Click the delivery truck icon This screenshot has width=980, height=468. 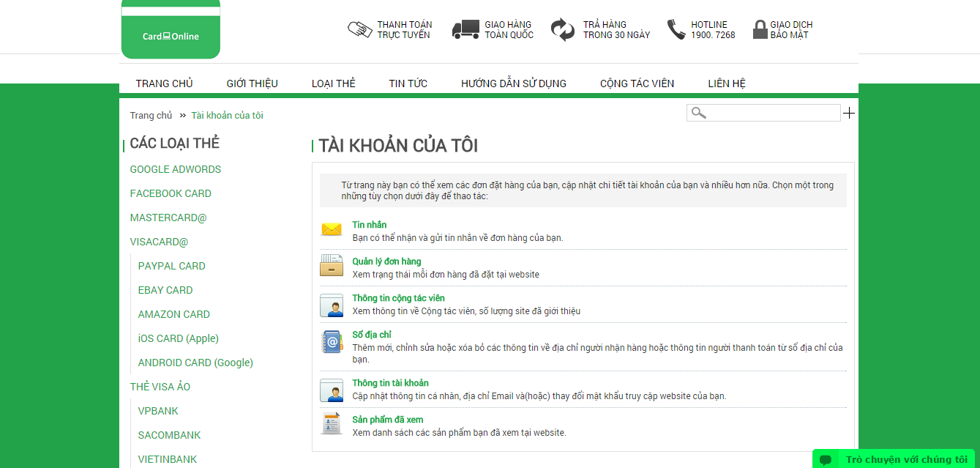(x=465, y=29)
